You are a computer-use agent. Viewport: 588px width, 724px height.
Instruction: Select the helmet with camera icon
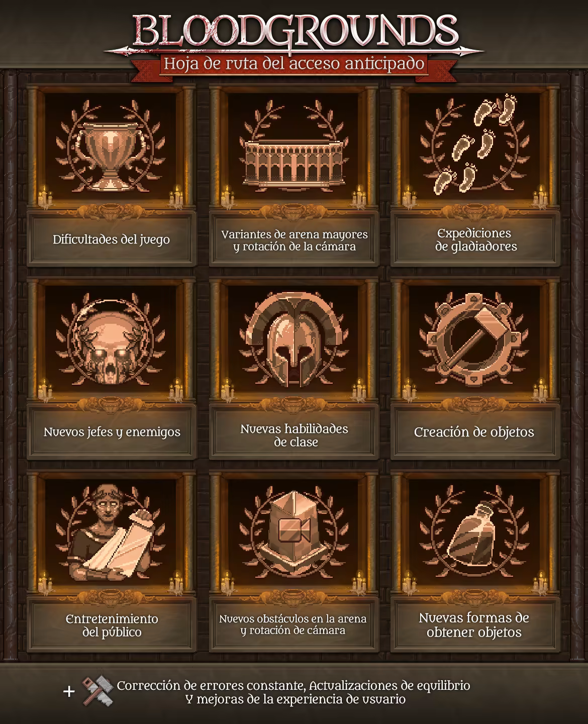[295, 530]
